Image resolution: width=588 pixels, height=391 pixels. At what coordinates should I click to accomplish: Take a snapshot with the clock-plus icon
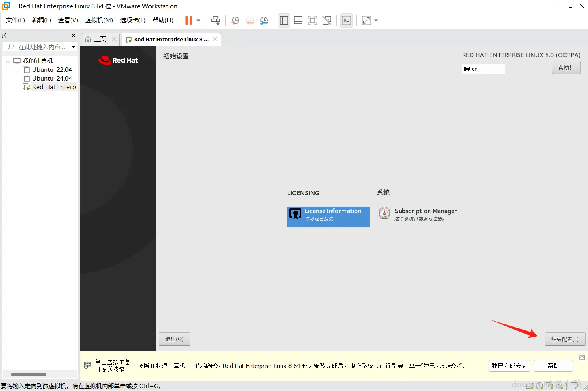coord(235,21)
